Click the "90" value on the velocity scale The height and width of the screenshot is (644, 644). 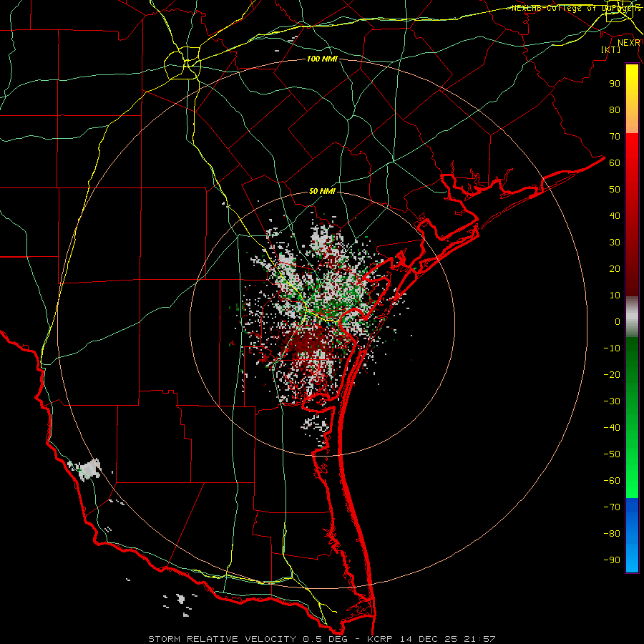615,84
